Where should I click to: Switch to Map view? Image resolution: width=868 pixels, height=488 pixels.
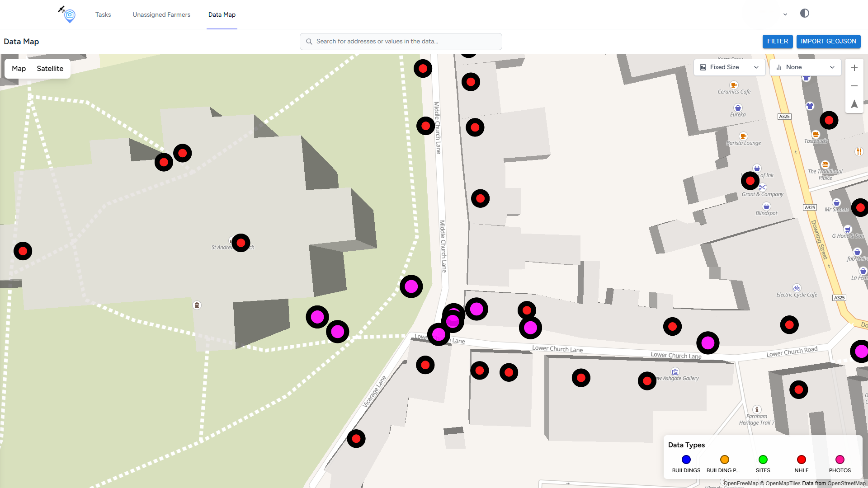click(19, 69)
